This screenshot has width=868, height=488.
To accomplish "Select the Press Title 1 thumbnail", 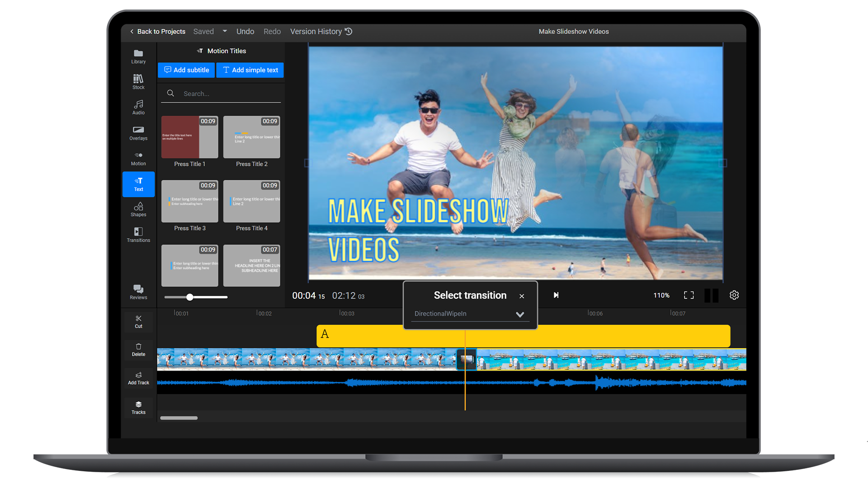I will click(x=190, y=137).
